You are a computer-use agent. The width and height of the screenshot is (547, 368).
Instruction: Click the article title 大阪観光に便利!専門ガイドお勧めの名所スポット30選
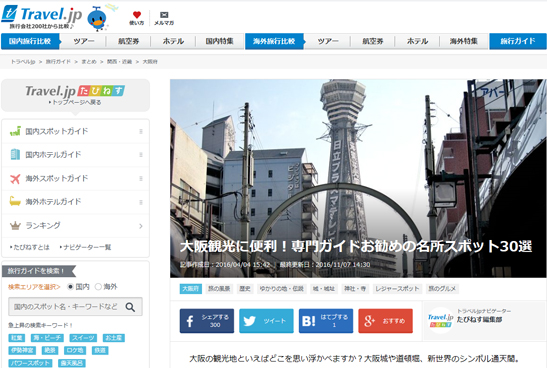click(356, 247)
